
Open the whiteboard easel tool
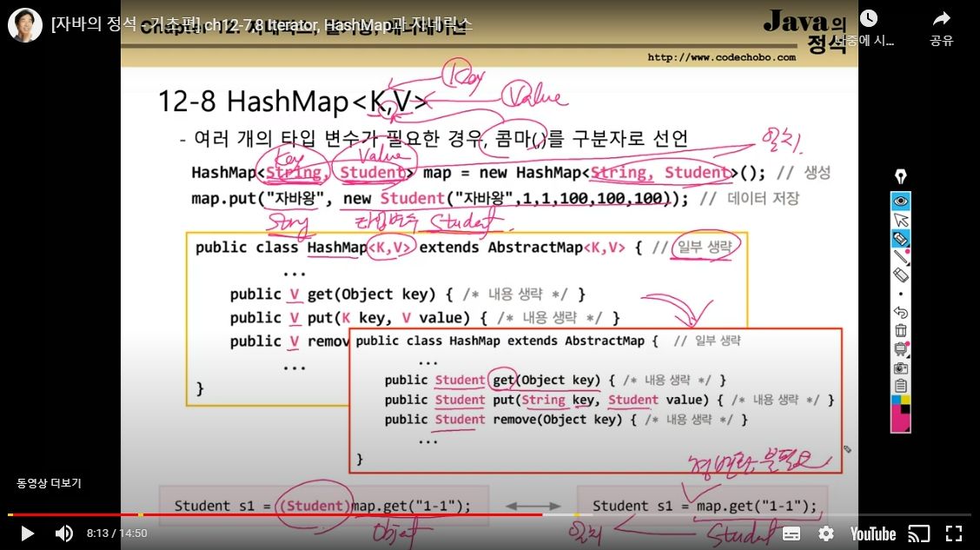(901, 348)
